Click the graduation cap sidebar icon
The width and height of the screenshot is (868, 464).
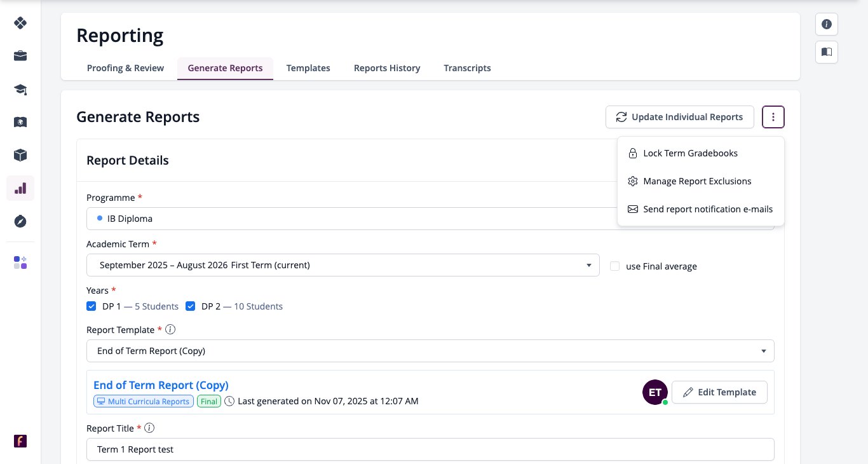20,89
